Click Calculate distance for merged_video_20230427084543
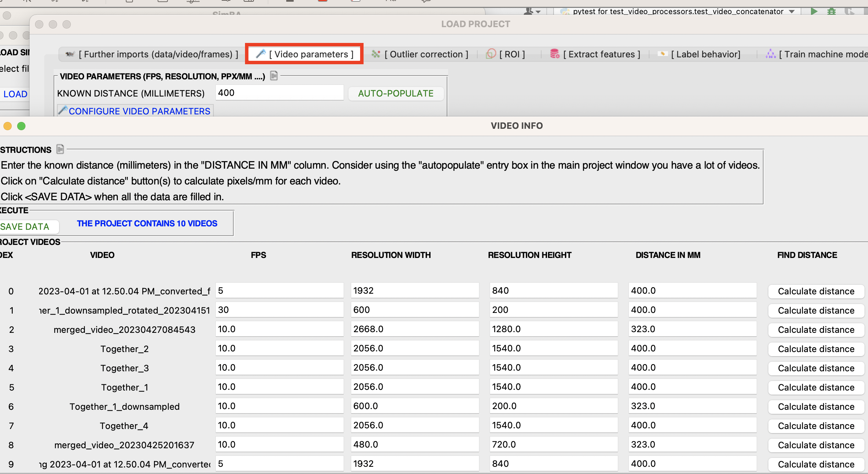The width and height of the screenshot is (868, 474). click(x=816, y=330)
